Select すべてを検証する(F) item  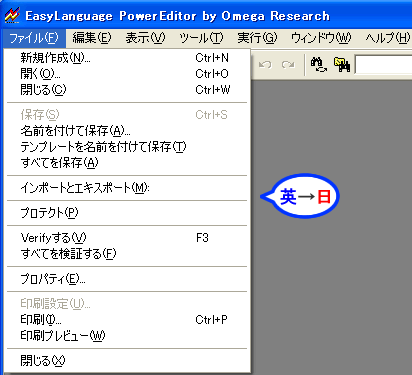coord(127,254)
